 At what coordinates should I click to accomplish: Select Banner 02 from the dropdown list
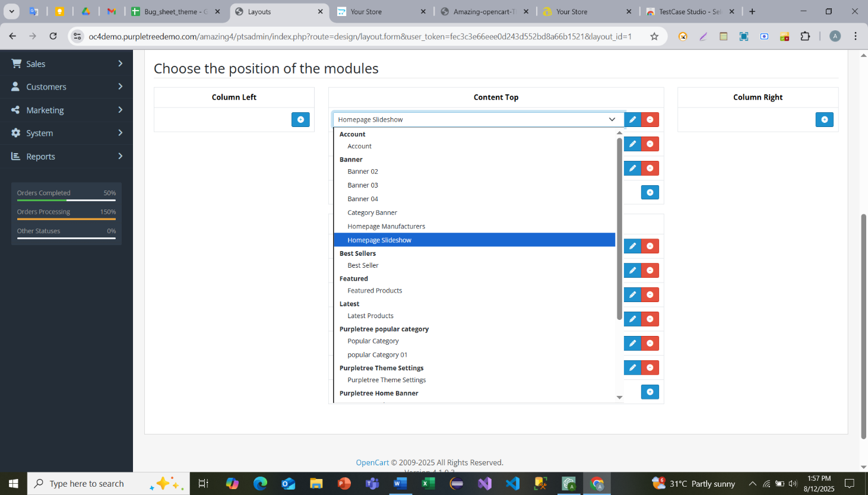pos(474,172)
